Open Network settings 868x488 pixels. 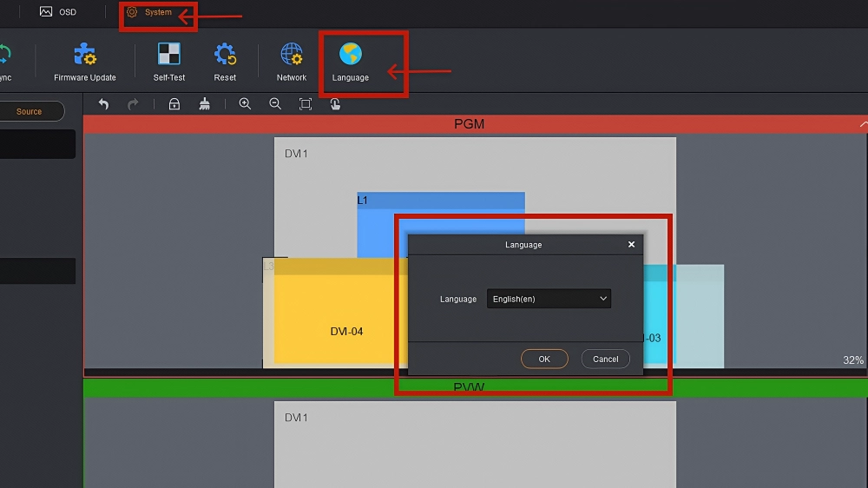click(291, 62)
